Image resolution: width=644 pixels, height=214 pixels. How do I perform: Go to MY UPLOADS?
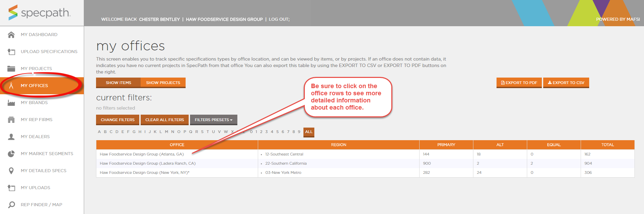coord(35,188)
